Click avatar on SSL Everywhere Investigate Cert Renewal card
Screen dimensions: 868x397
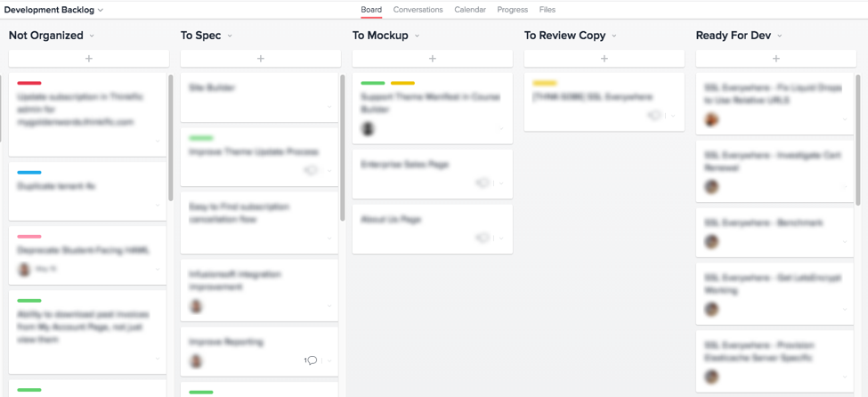click(711, 187)
